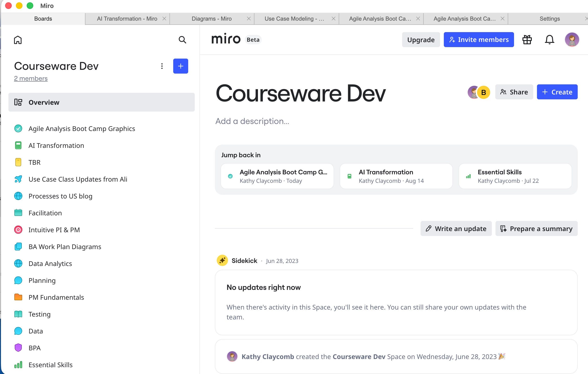Click the blue plus button in sidebar
The image size is (588, 374).
[181, 66]
